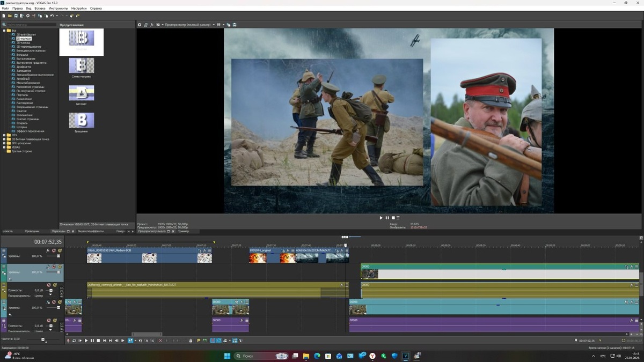This screenshot has height=362, width=644.
Task: Click the Record microphone icon on the transport bar
Action: [68, 341]
